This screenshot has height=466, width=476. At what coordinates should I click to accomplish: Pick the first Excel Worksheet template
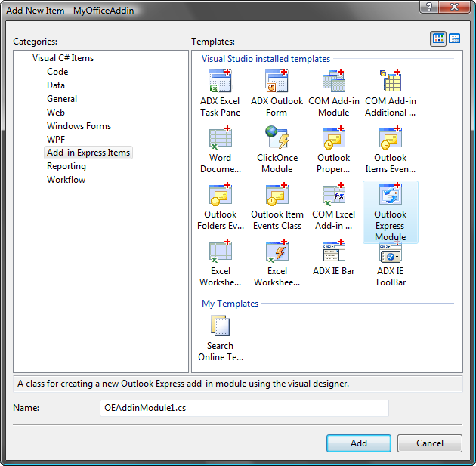click(x=220, y=264)
